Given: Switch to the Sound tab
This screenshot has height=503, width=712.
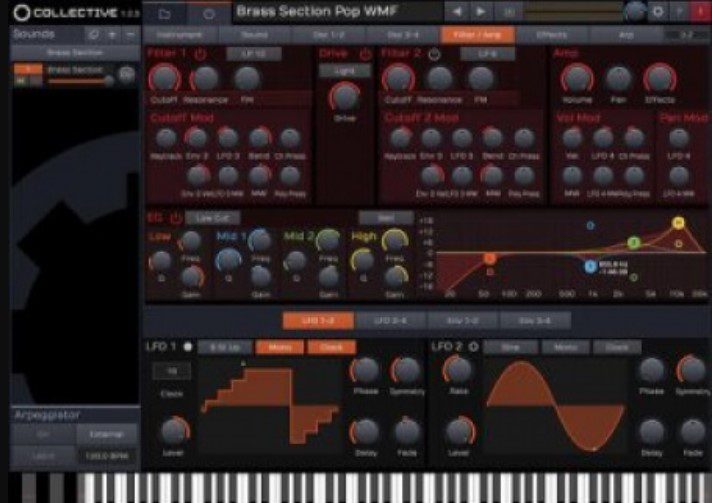Looking at the screenshot, I should (254, 35).
